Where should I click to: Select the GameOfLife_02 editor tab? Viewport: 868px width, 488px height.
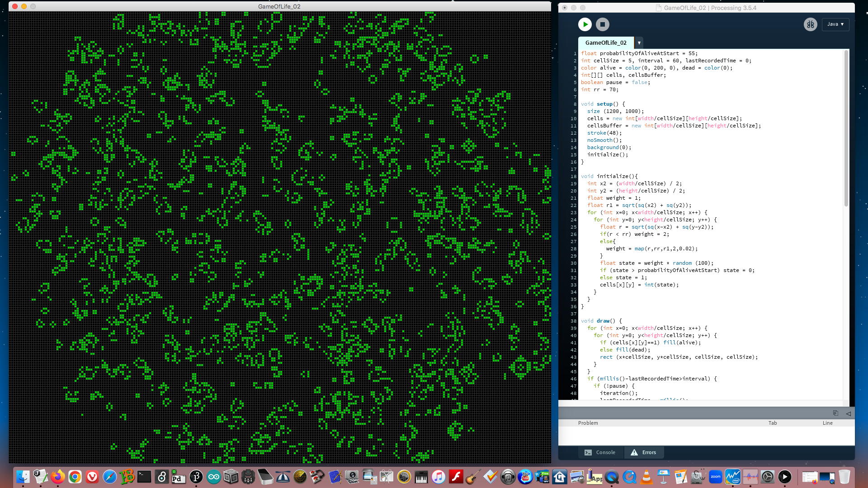point(606,42)
